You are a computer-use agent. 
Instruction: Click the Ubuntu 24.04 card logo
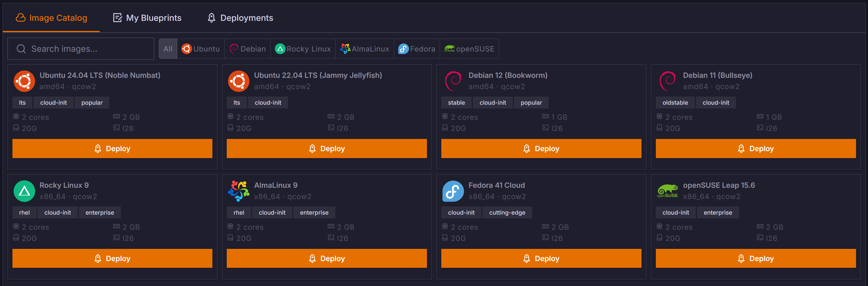coord(24,81)
